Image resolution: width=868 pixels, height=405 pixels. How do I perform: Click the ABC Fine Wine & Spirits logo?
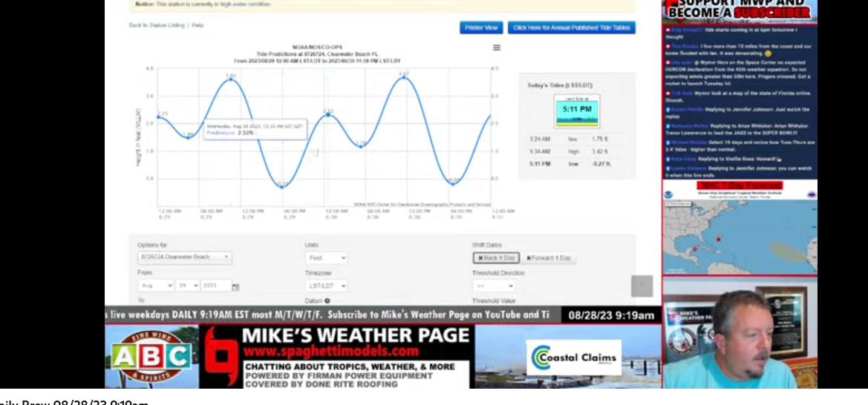pyautogui.click(x=151, y=357)
